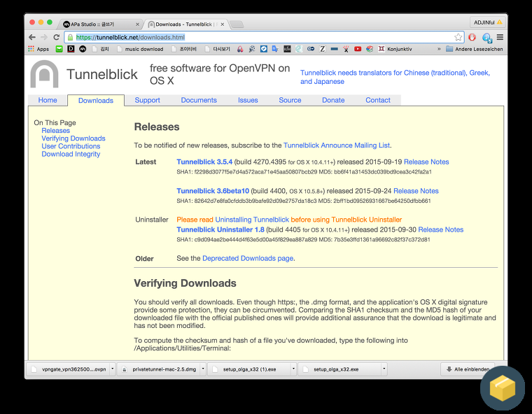Expand the vpngate ovpn download menu arrow
This screenshot has height=414, width=532.
click(112, 369)
